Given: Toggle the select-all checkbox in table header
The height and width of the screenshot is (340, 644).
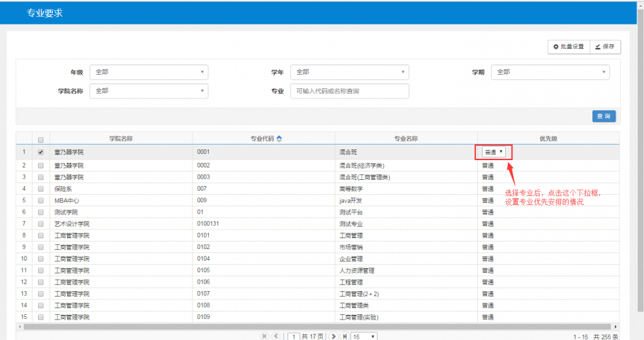Looking at the screenshot, I should coord(41,139).
